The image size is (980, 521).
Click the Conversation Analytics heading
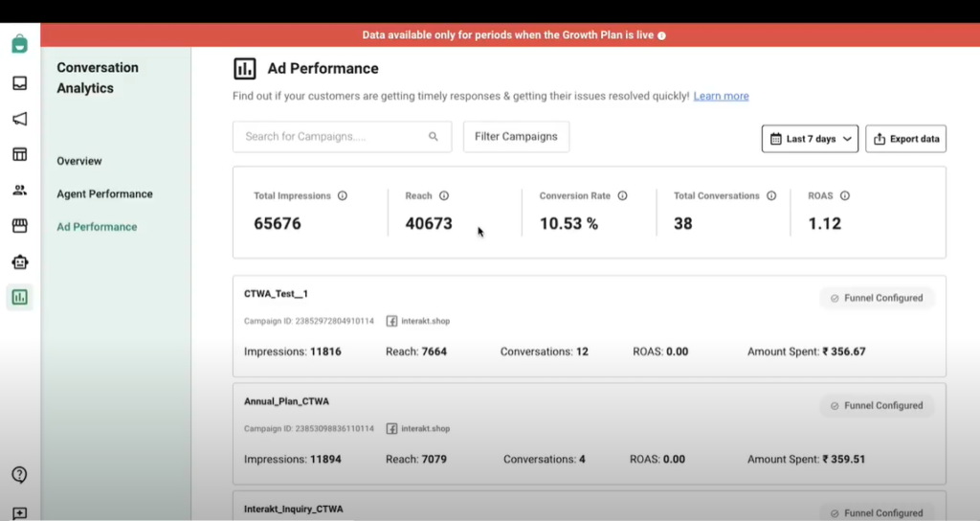(x=98, y=78)
